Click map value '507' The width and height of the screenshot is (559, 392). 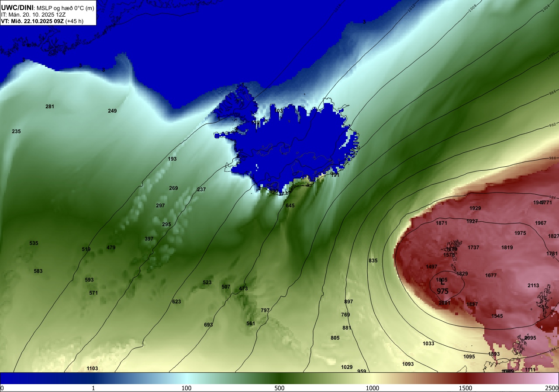tap(226, 287)
